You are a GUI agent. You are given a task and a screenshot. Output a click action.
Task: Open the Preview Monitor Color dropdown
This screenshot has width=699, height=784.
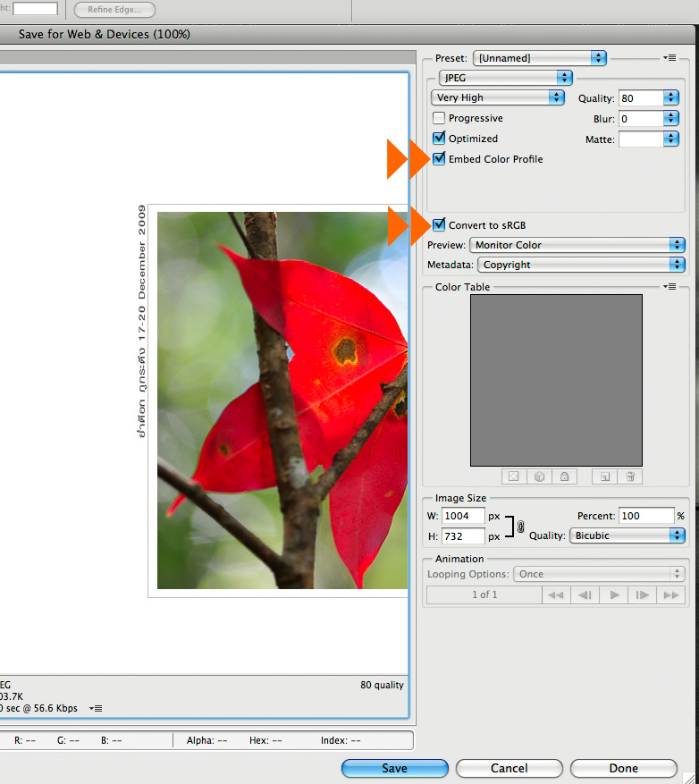(x=577, y=245)
